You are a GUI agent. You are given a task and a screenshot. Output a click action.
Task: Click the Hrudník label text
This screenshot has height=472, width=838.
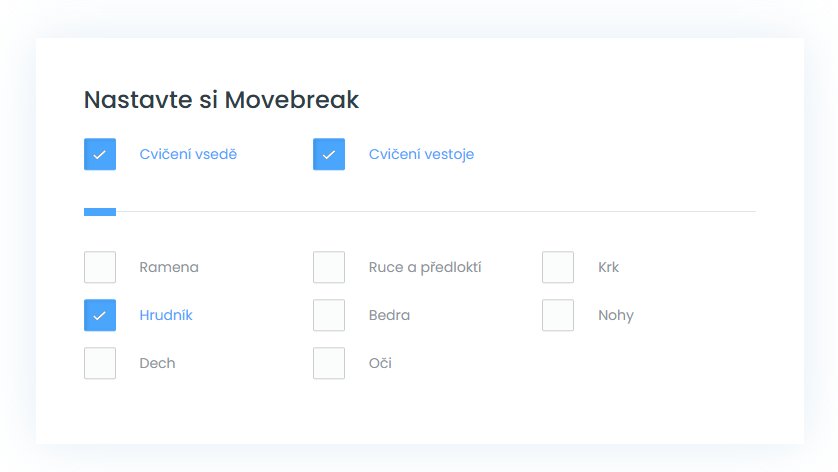point(166,315)
